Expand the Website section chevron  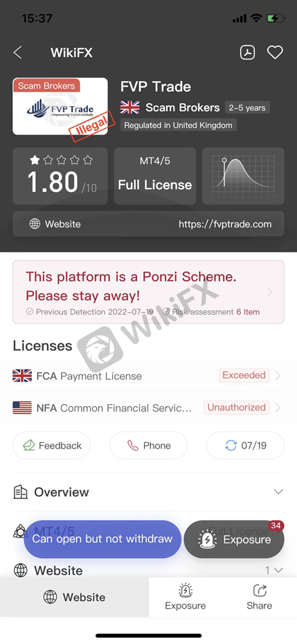[x=279, y=570]
